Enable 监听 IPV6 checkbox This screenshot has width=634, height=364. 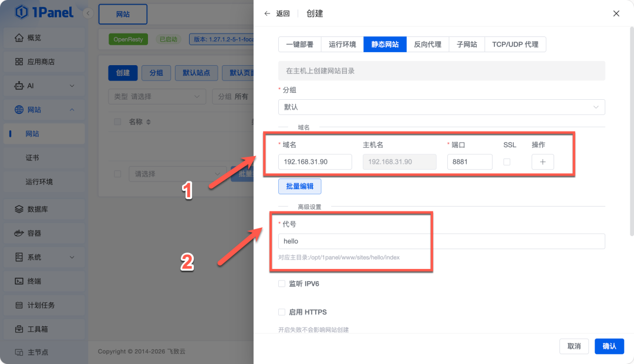click(x=282, y=284)
